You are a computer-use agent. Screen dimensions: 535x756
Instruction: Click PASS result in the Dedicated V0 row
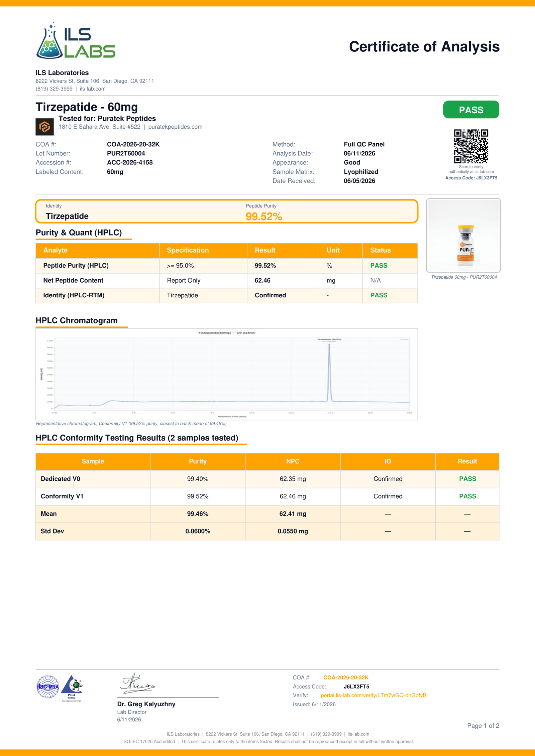[467, 479]
